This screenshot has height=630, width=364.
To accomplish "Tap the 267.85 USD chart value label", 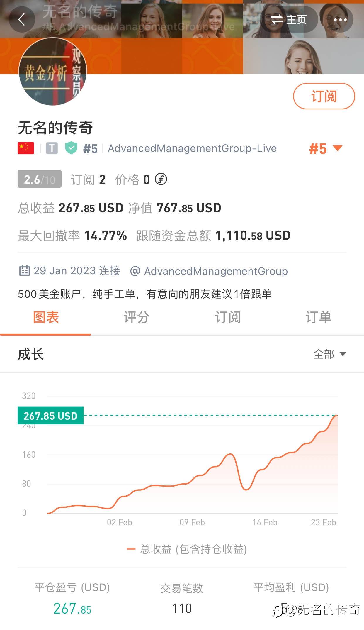I will click(50, 416).
